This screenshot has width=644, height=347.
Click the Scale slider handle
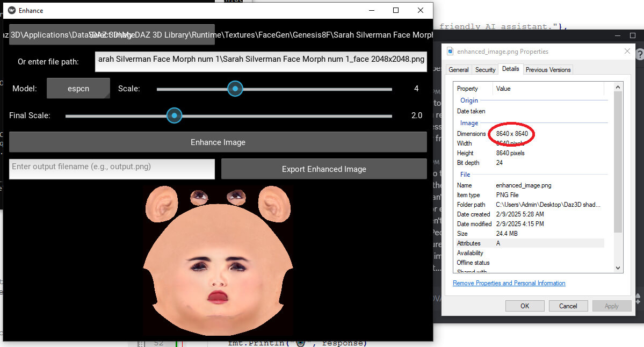(x=235, y=89)
